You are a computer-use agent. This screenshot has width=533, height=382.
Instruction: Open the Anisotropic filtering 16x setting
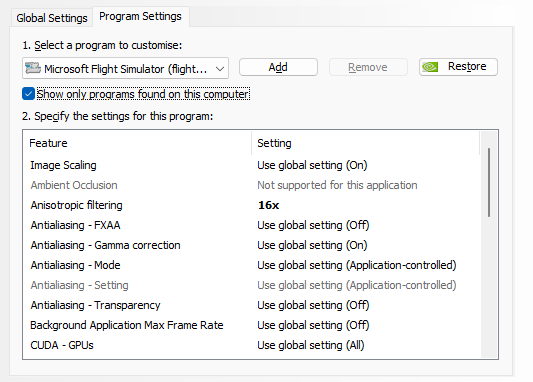coord(269,205)
